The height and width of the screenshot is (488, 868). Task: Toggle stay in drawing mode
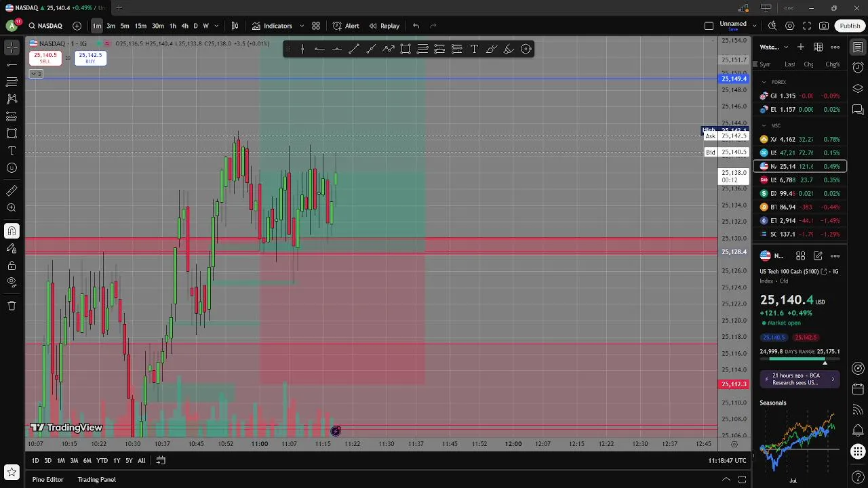tap(12, 249)
